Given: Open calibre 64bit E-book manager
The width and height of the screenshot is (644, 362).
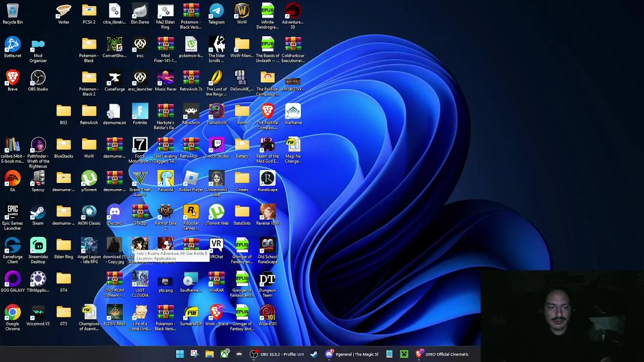Looking at the screenshot, I should point(13,151).
